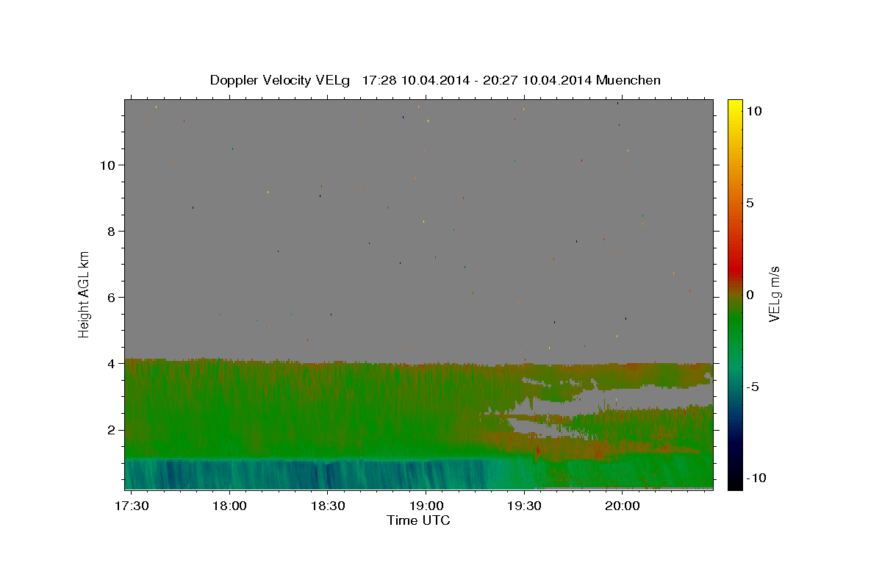Select the '20:00' time axis label
The height and width of the screenshot is (588, 882).
[622, 506]
